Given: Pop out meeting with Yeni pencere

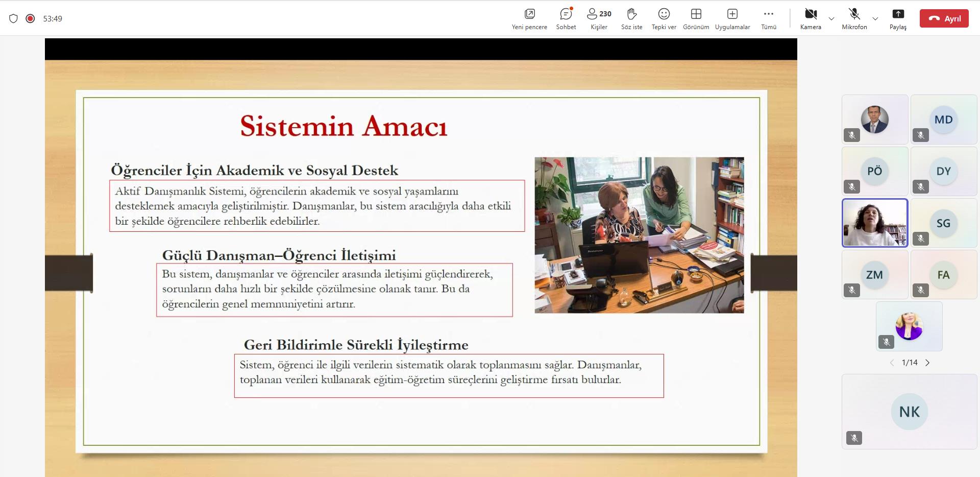Looking at the screenshot, I should pos(529,18).
